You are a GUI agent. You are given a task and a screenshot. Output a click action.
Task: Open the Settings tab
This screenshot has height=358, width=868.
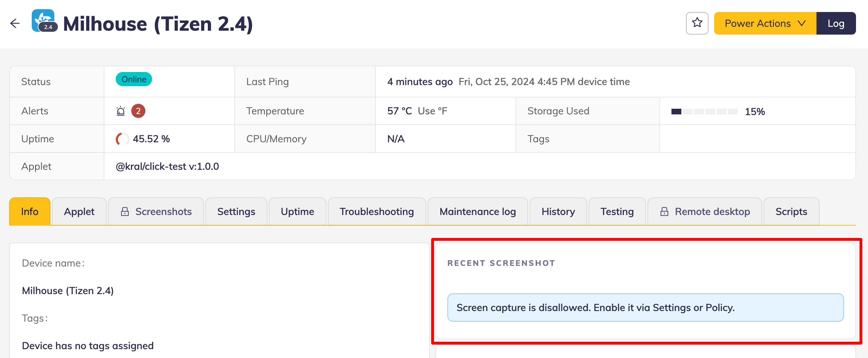(236, 211)
